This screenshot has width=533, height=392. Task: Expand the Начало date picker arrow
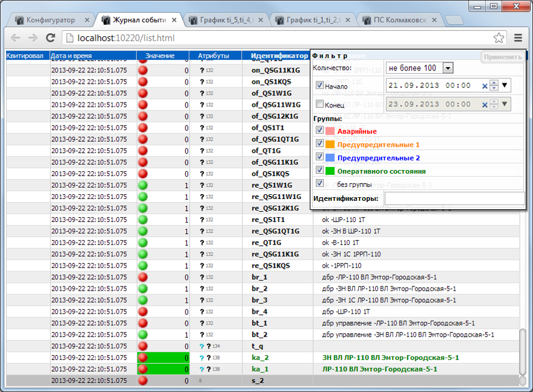pyautogui.click(x=505, y=85)
